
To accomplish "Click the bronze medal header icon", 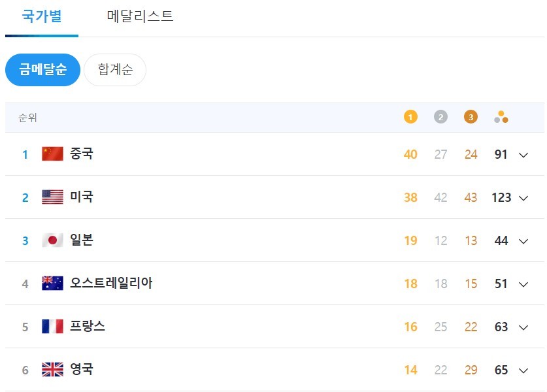I will (471, 118).
